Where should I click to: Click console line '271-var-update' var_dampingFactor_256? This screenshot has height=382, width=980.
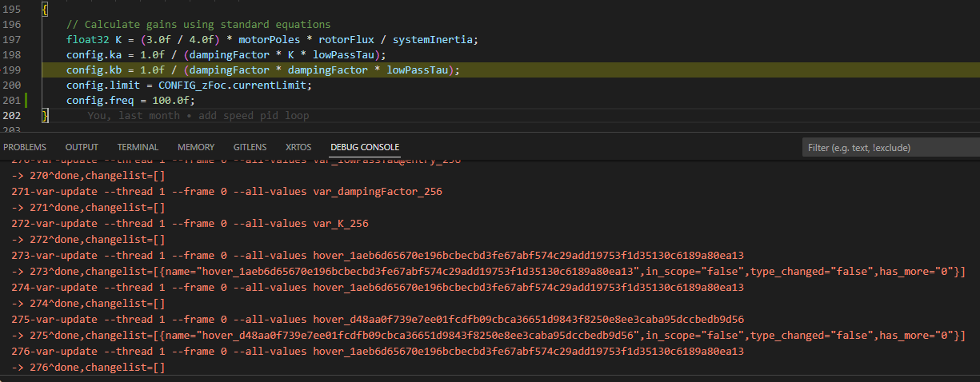[x=227, y=192]
